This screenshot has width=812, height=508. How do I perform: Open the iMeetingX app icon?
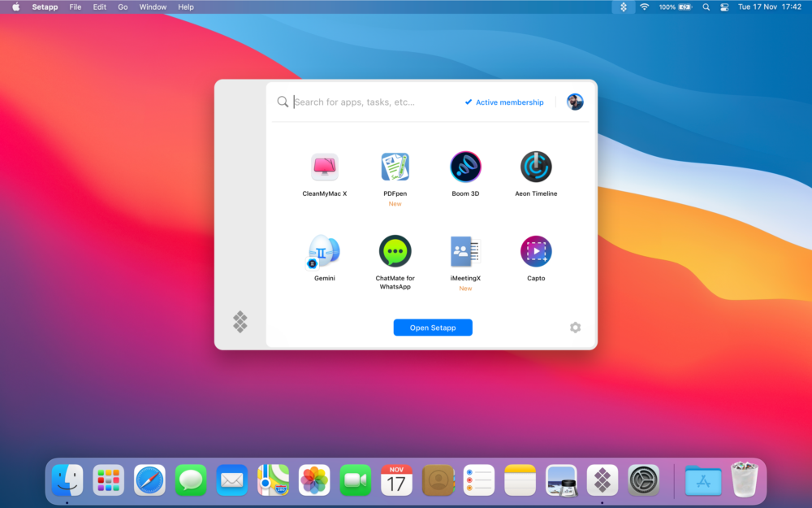tap(465, 251)
